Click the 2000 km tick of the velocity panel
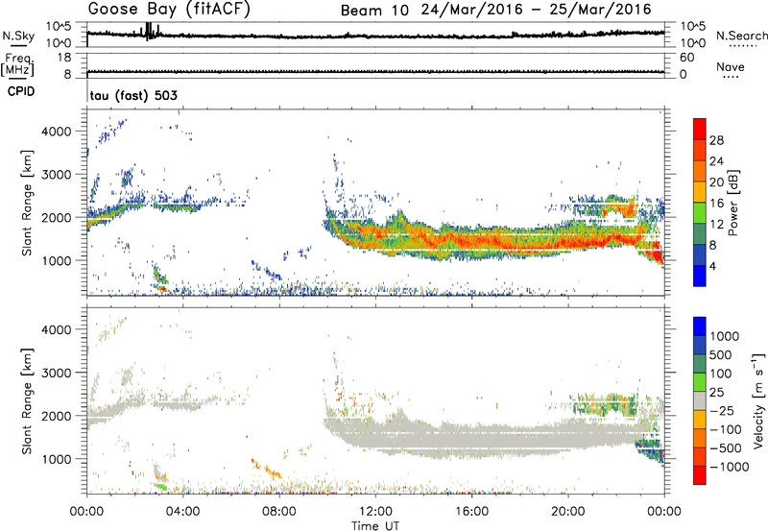 pos(57,416)
